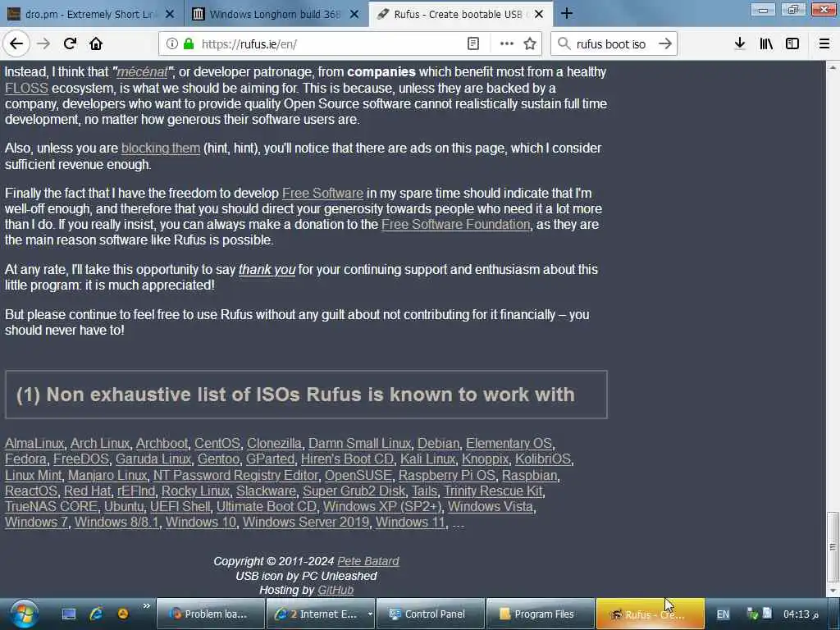Bookmark this page with the star

click(x=530, y=44)
